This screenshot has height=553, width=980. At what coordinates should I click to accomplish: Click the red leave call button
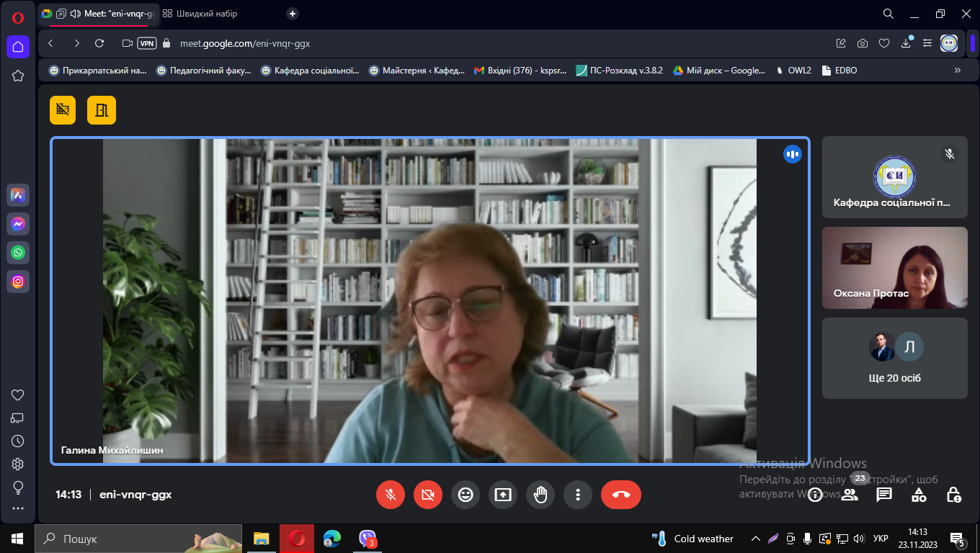[x=620, y=495]
